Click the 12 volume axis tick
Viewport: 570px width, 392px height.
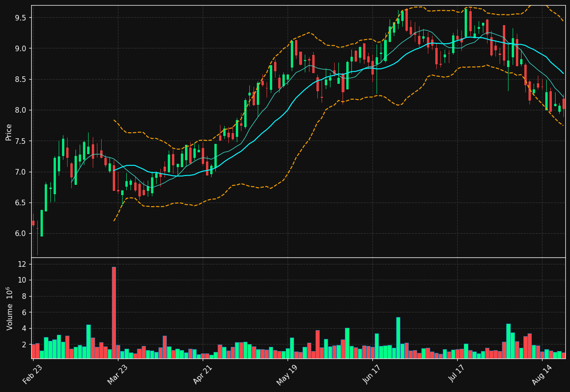[22, 264]
